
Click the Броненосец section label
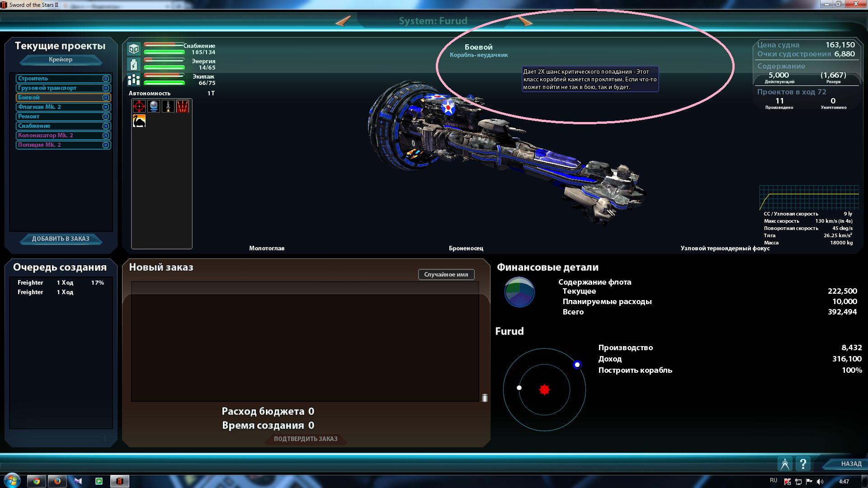point(466,248)
